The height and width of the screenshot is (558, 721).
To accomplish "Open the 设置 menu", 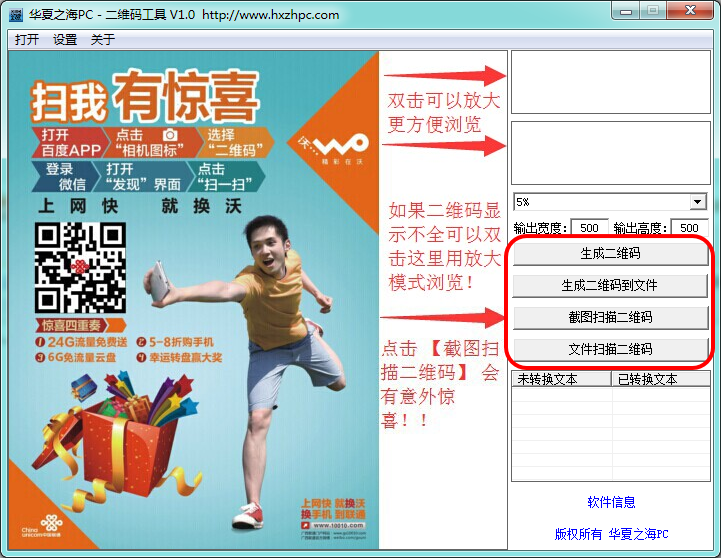I will pos(65,40).
